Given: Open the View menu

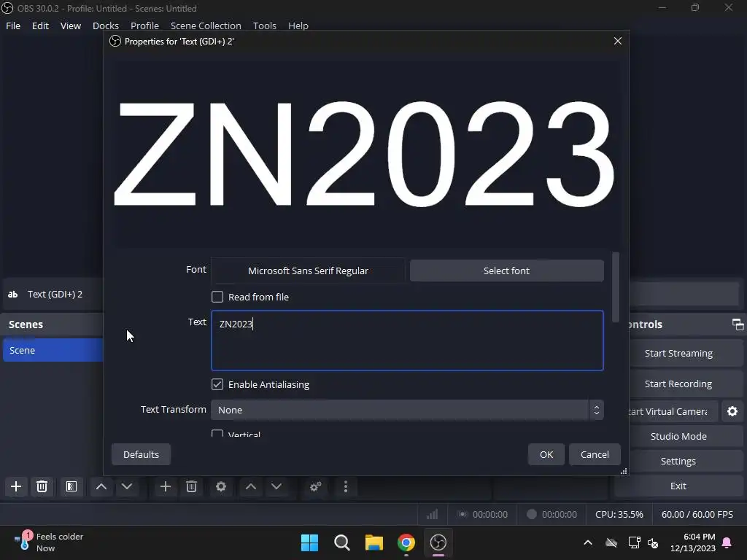Looking at the screenshot, I should click(x=71, y=26).
